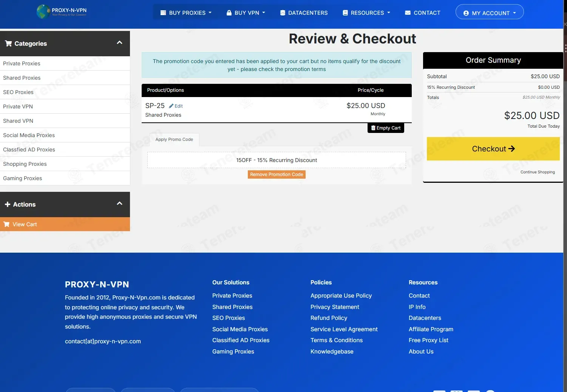
Task: Click the Empty Cart button
Action: (x=386, y=128)
